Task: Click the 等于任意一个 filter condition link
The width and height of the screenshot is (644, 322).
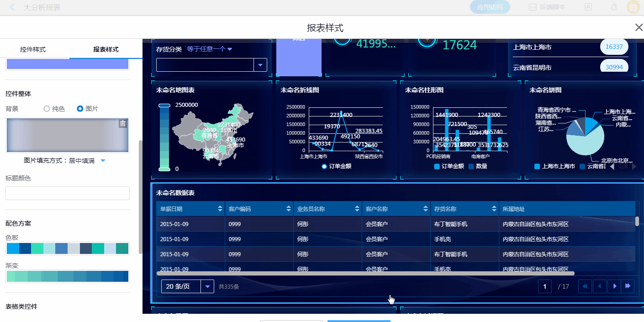Action: 210,49
